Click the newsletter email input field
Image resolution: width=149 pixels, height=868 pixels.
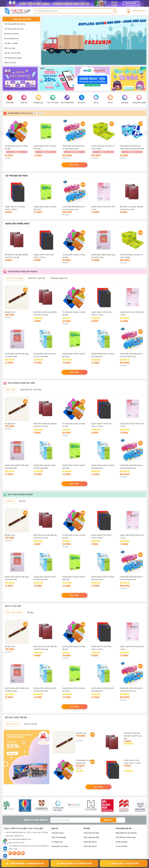pyautogui.click(x=75, y=820)
